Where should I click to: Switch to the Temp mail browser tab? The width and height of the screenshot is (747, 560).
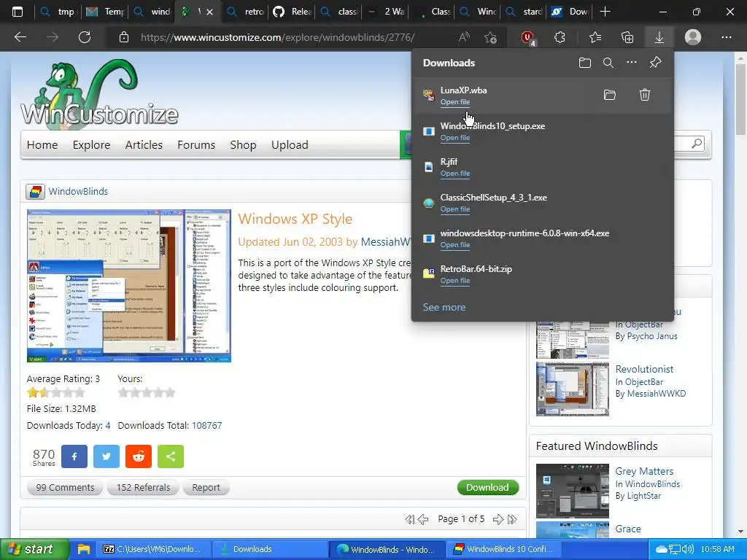pyautogui.click(x=105, y=12)
